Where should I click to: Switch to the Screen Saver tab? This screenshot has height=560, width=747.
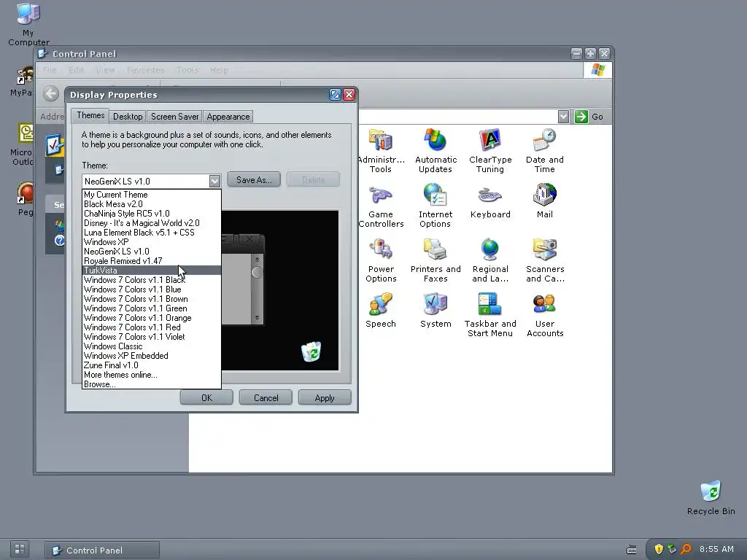(174, 117)
